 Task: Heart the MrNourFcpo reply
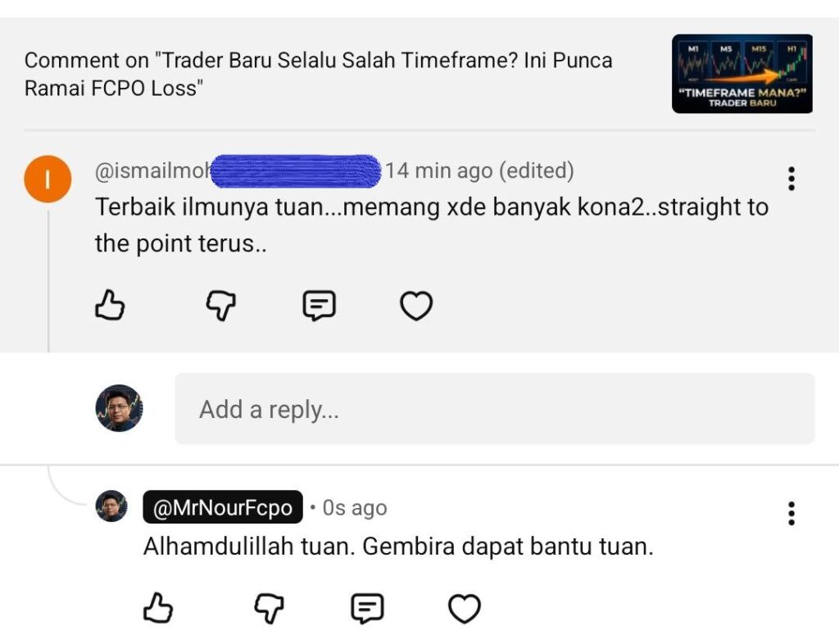point(465,609)
